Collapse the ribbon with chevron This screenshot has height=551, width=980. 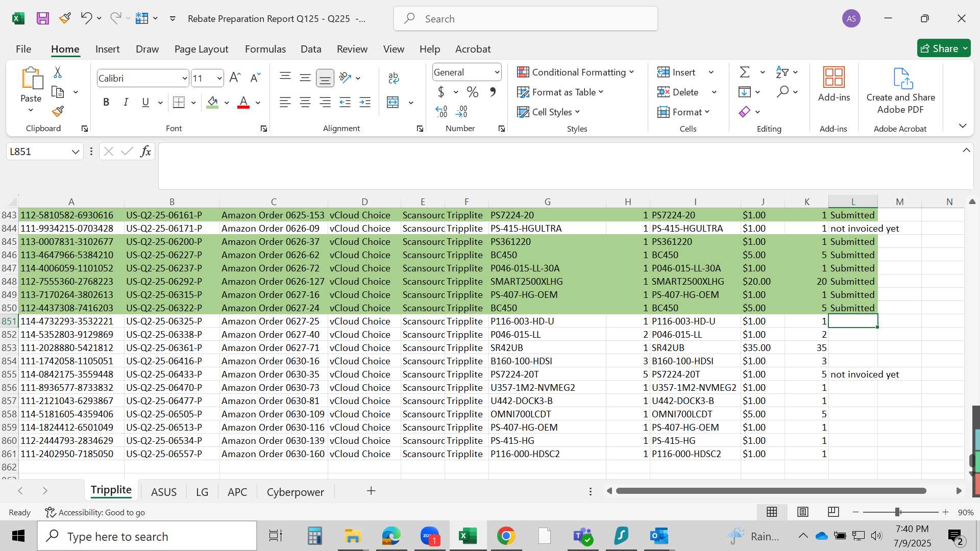coord(963,126)
